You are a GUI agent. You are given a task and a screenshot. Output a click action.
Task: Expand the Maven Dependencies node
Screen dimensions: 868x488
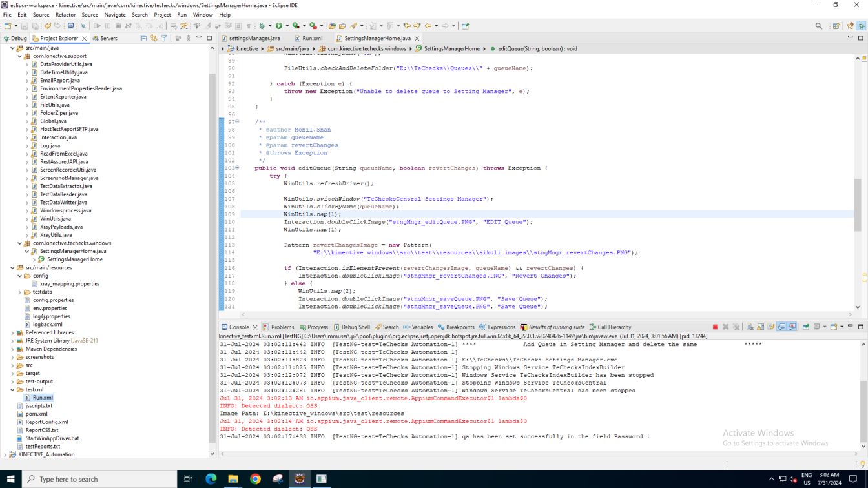click(x=13, y=349)
